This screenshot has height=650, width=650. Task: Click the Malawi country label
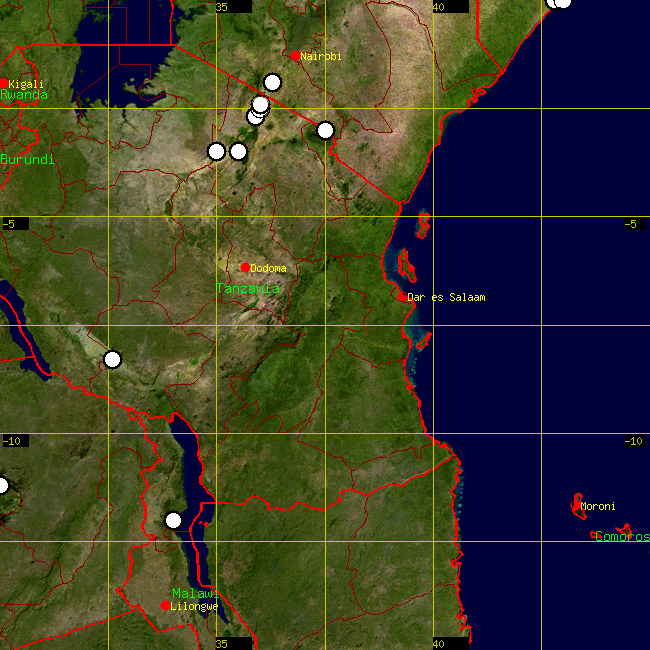[195, 594]
